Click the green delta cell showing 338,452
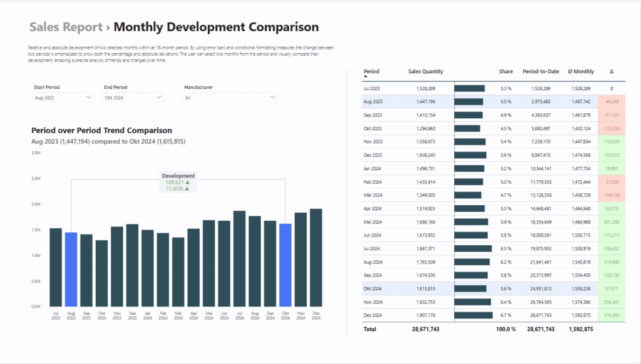Image resolution: width=641 pixels, height=364 pixels. [610, 248]
